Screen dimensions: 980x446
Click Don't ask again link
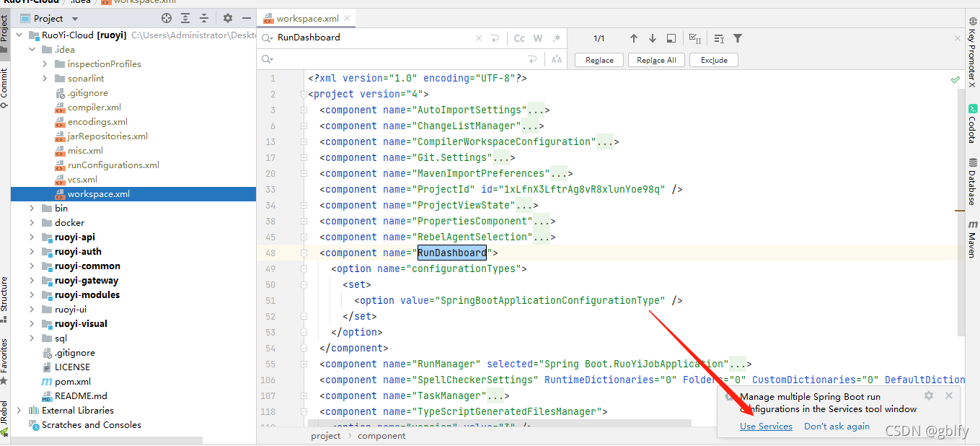tap(836, 427)
